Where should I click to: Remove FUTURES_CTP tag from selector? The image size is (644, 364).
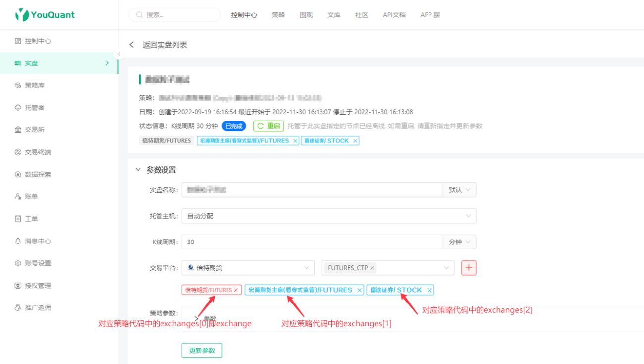point(372,268)
